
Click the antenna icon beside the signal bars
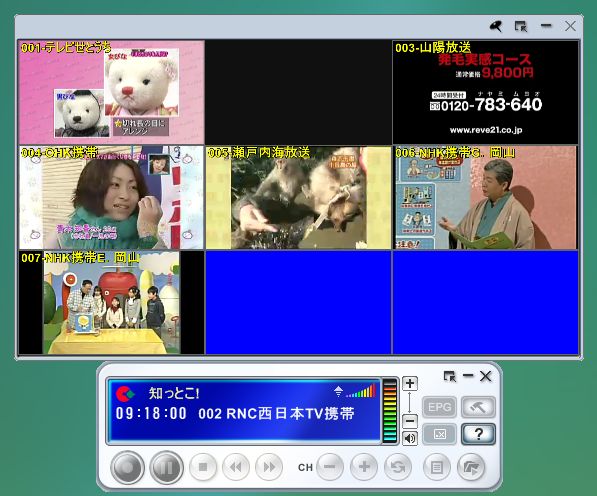pyautogui.click(x=338, y=391)
